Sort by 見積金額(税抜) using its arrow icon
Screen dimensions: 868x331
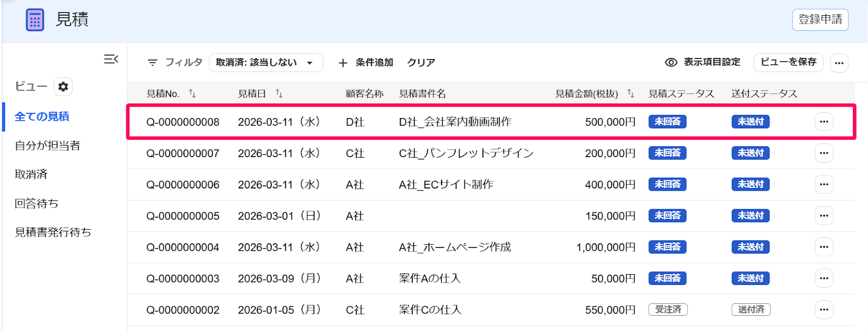pyautogui.click(x=630, y=93)
